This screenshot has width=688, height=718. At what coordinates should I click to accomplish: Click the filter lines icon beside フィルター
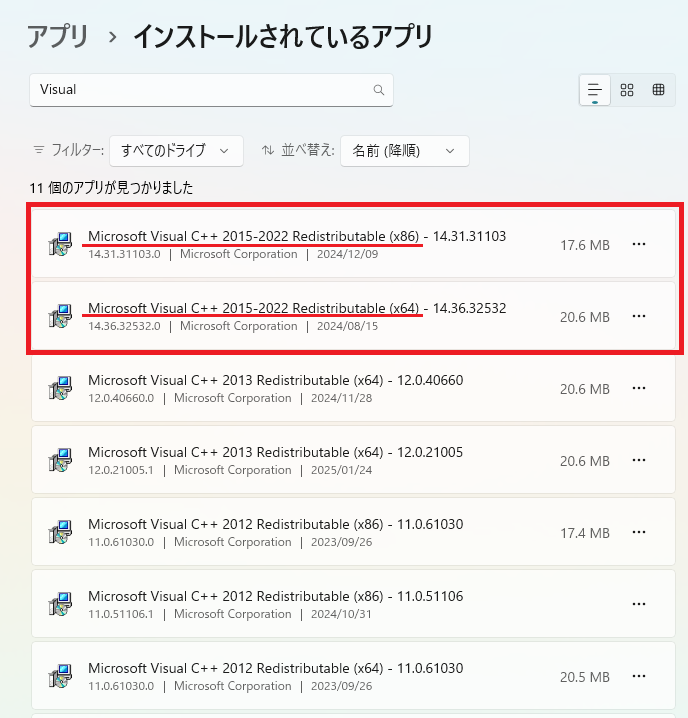coord(39,150)
